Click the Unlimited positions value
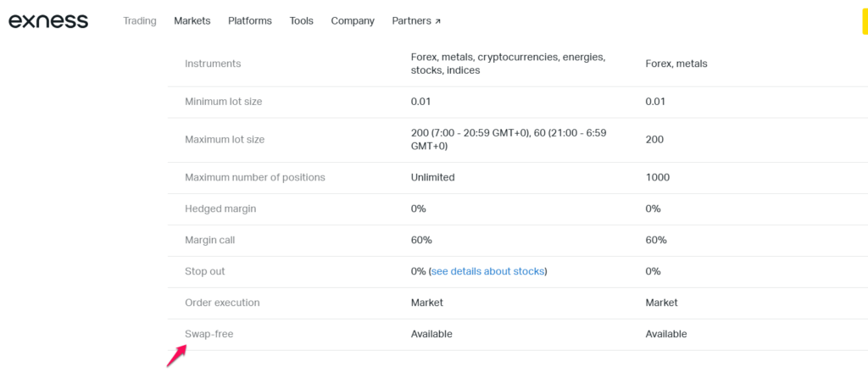This screenshot has width=868, height=389. pyautogui.click(x=432, y=178)
